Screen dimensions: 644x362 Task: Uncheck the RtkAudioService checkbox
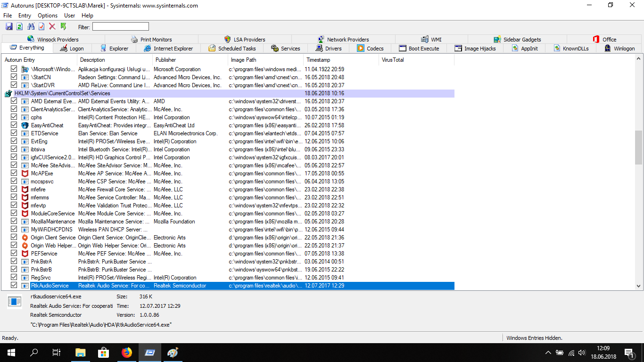(14, 286)
